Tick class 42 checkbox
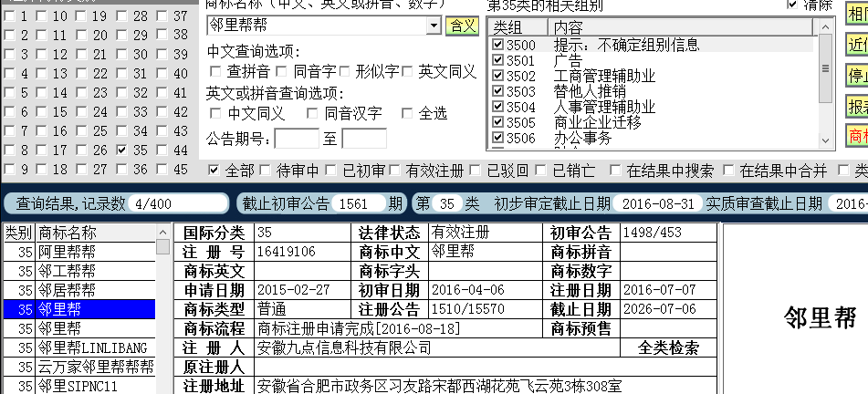Image resolution: width=868 pixels, height=394 pixels. [x=162, y=112]
